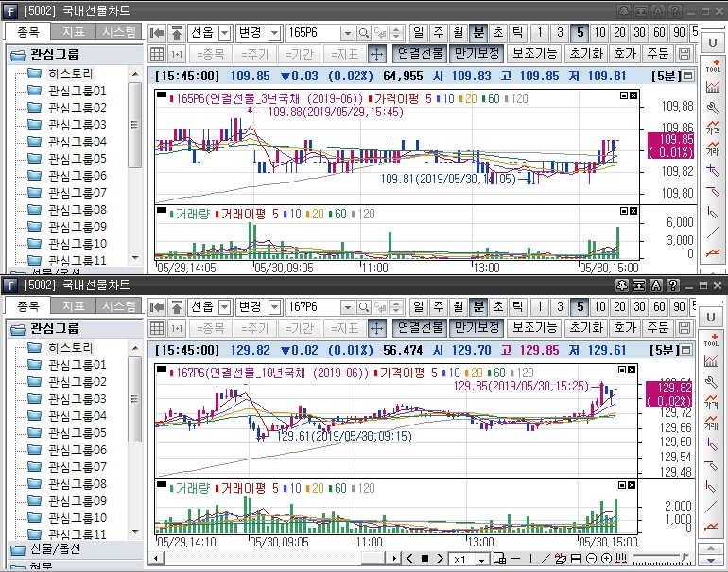This screenshot has height=572, width=728.
Task: Open the 변경 dropdown in bottom chart
Action: click(x=274, y=306)
